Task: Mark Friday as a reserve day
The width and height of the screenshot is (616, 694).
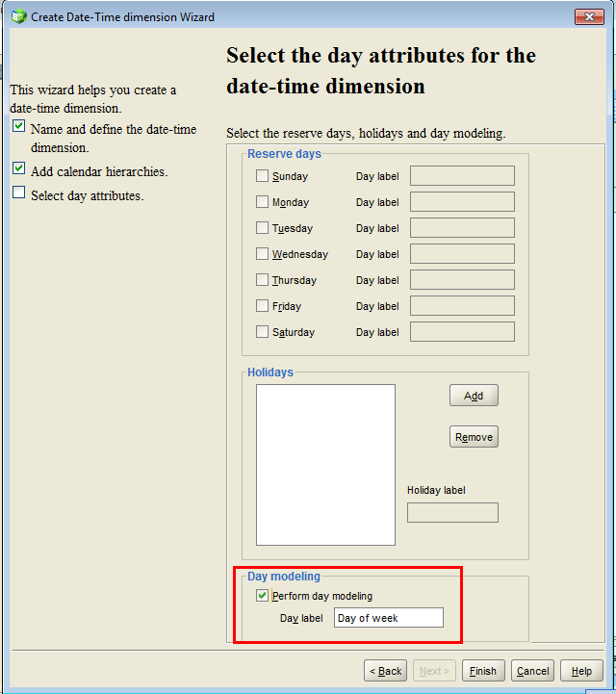Action: click(262, 306)
